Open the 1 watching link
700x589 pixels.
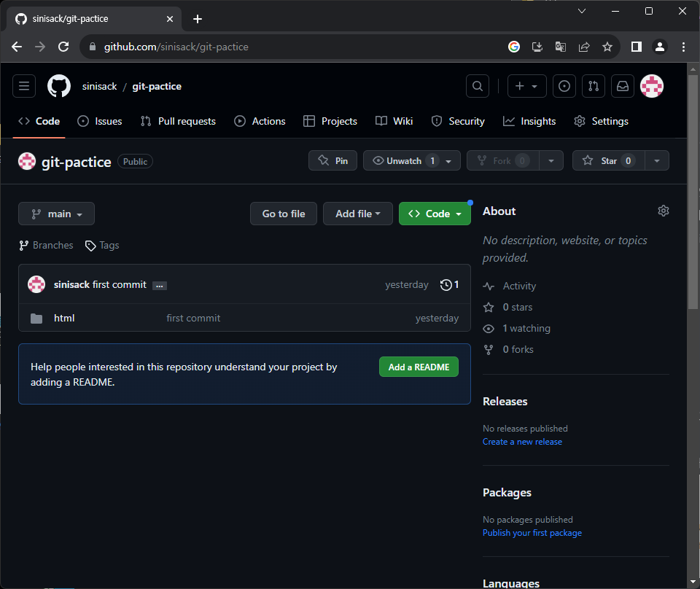coord(517,329)
